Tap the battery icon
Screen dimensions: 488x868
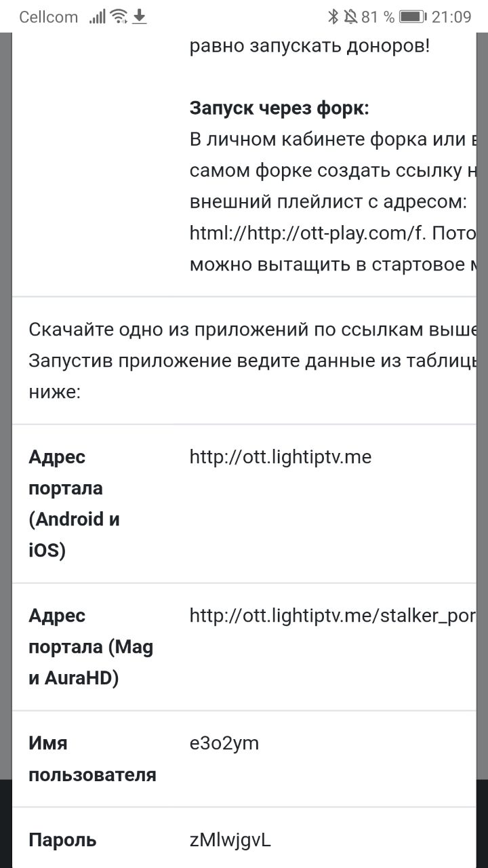point(412,17)
